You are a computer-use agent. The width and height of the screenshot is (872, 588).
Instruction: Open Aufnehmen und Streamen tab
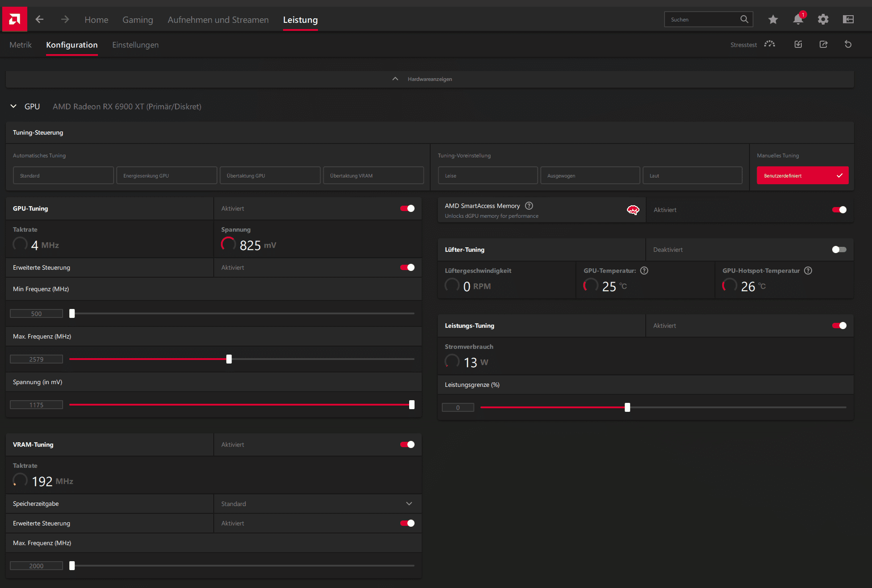pos(218,20)
